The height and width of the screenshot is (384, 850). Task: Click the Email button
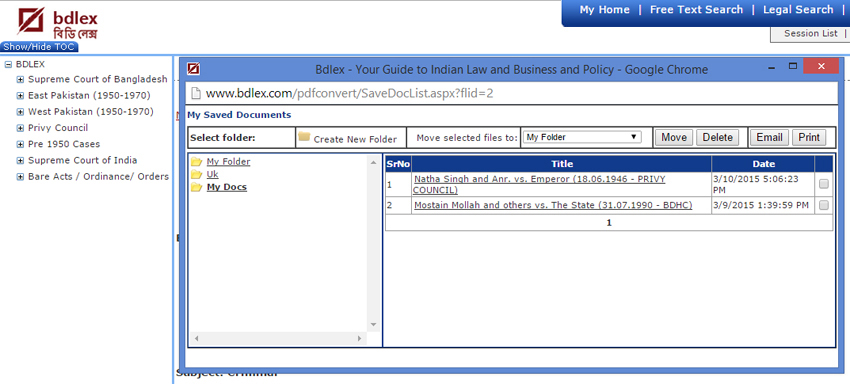[769, 137]
